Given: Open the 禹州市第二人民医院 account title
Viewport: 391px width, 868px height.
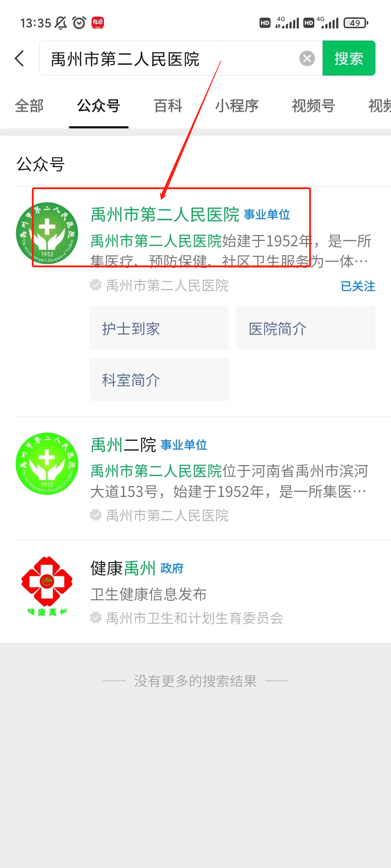Looking at the screenshot, I should [165, 214].
